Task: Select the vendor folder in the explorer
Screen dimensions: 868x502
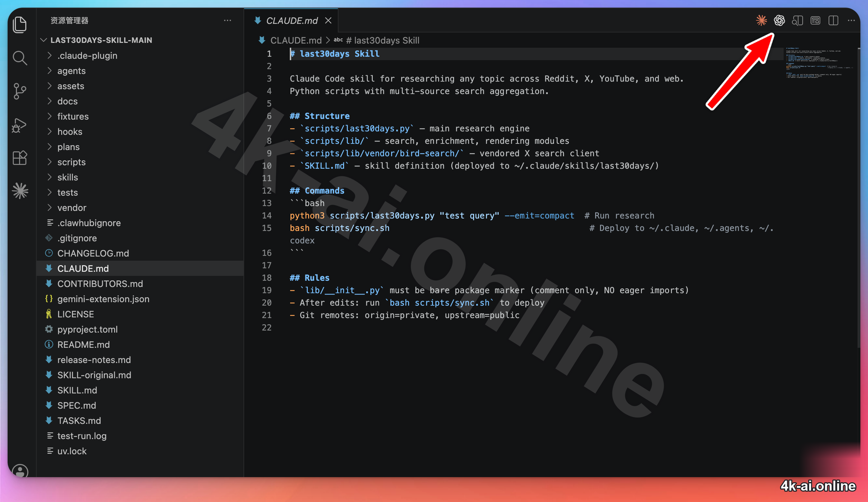Action: click(x=140, y=208)
